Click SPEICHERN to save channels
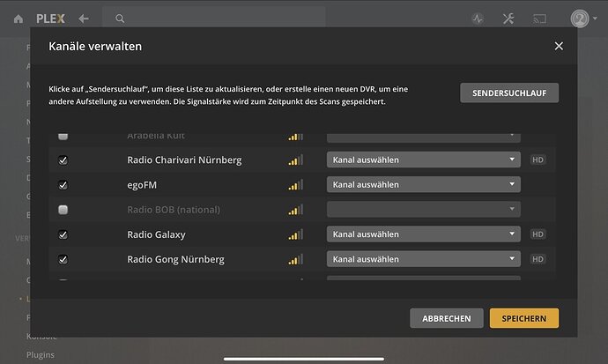 [524, 318]
